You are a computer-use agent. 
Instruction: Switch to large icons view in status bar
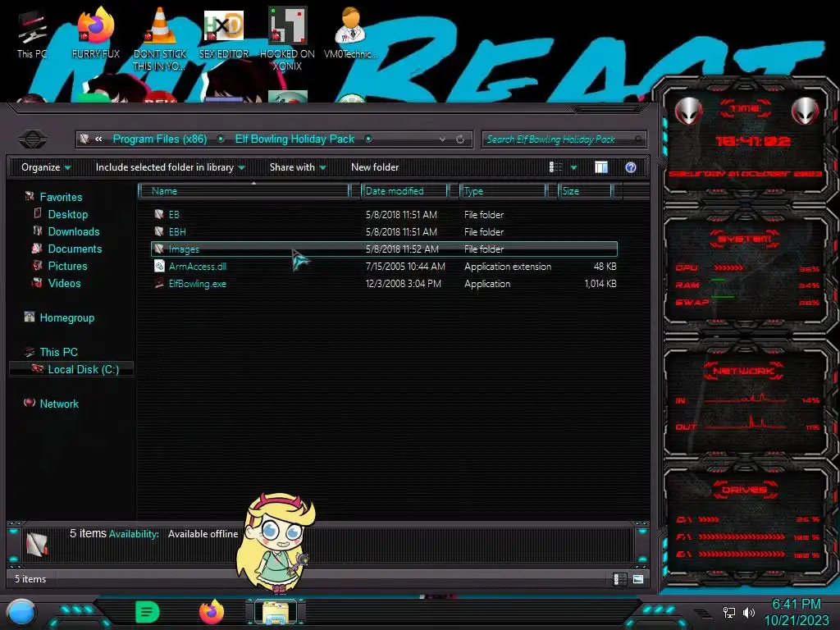click(638, 579)
